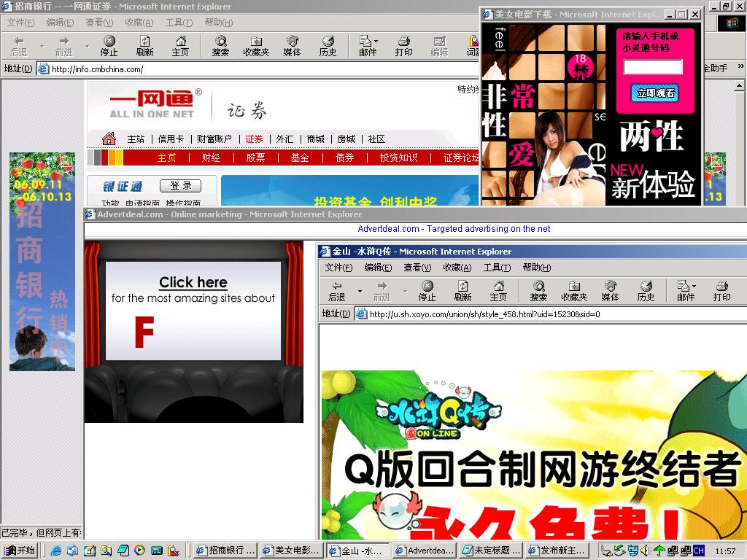
Task: Click 登录 button in 银证通 panel
Action: click(181, 186)
